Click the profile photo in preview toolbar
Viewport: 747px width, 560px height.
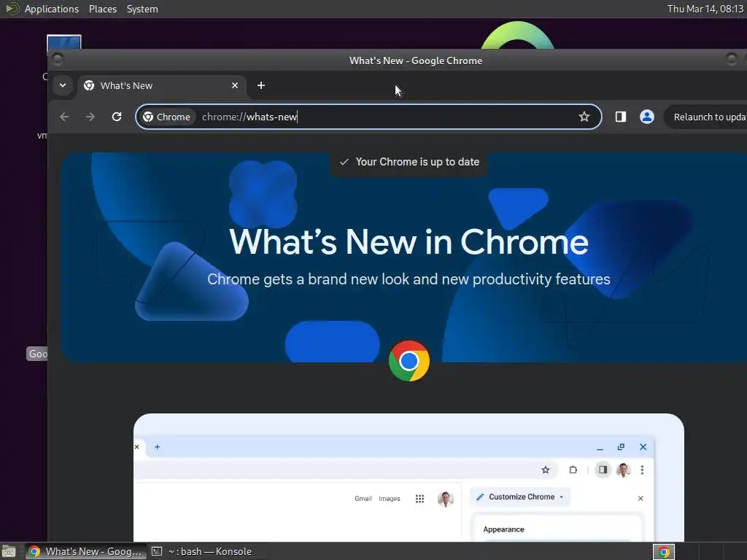[x=623, y=470]
